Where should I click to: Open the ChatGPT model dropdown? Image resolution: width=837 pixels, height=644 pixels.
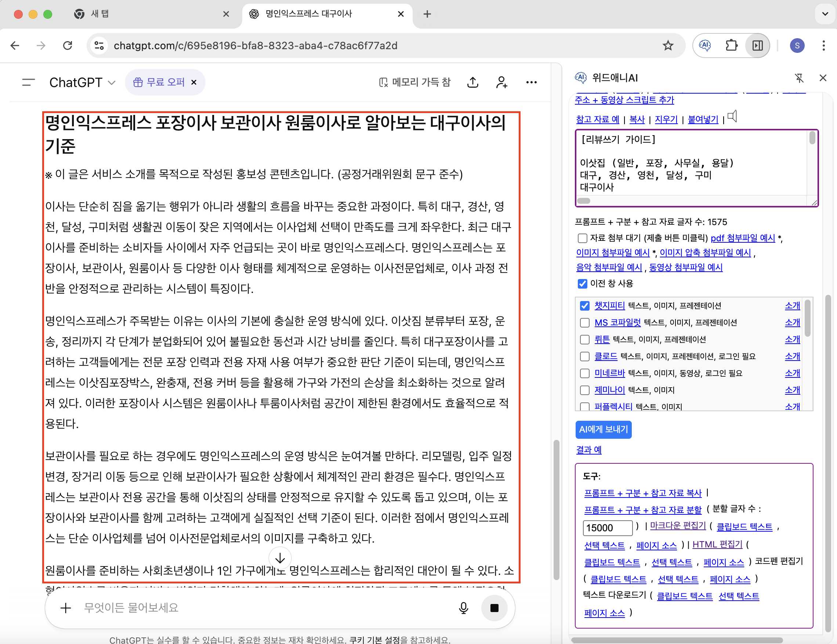pyautogui.click(x=82, y=82)
